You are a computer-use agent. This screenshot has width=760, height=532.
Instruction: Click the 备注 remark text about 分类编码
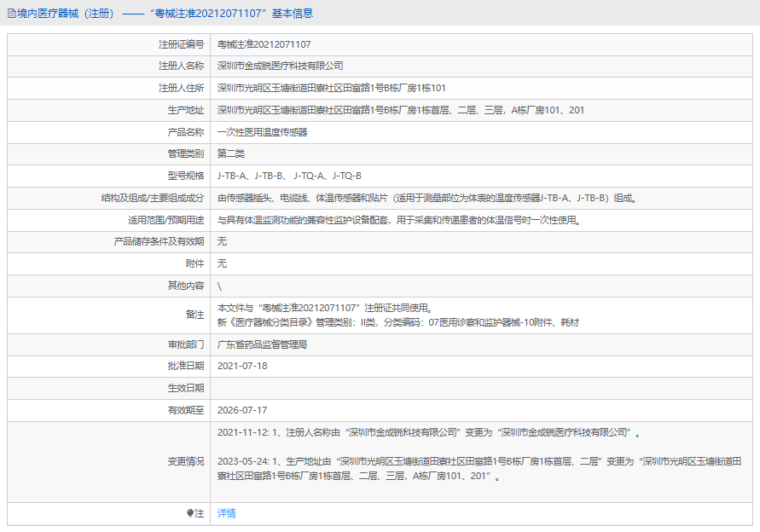coord(398,322)
